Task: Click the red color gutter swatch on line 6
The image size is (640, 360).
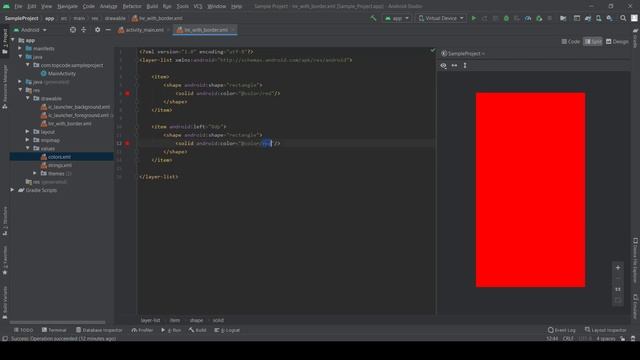Action: 127,93
